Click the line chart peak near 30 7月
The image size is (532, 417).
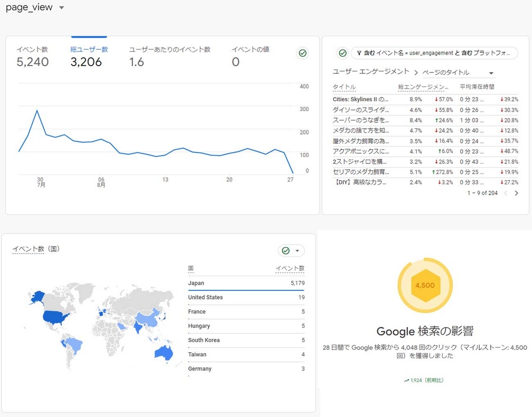click(x=37, y=110)
